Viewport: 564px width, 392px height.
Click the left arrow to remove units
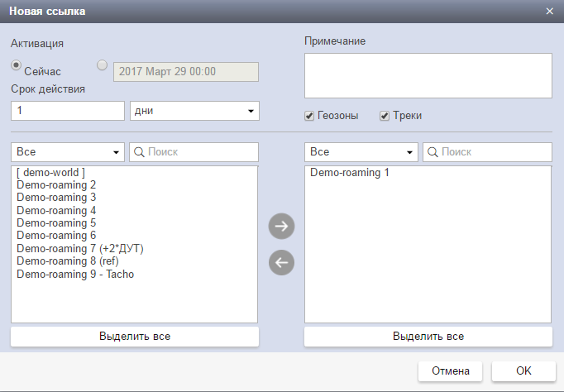point(281,263)
